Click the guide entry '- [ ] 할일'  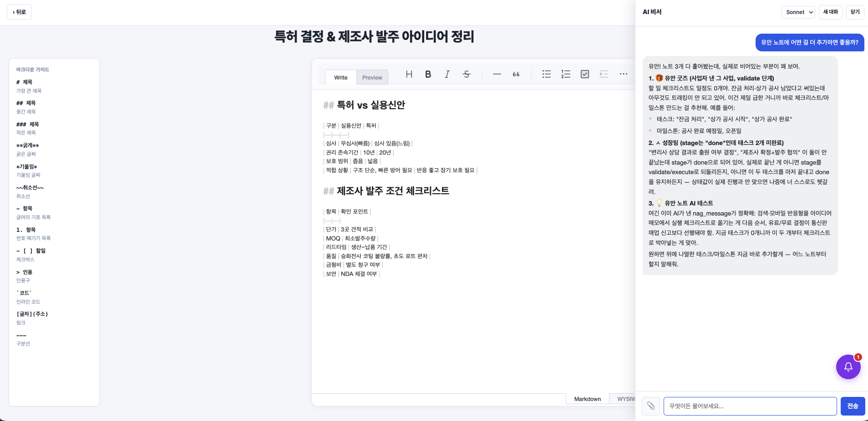[31, 251]
